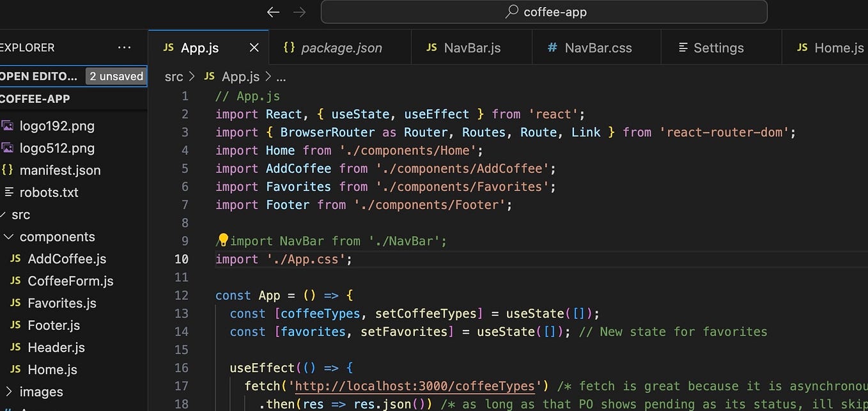Click the lightbulb quick-fix icon on line 9

pos(222,240)
